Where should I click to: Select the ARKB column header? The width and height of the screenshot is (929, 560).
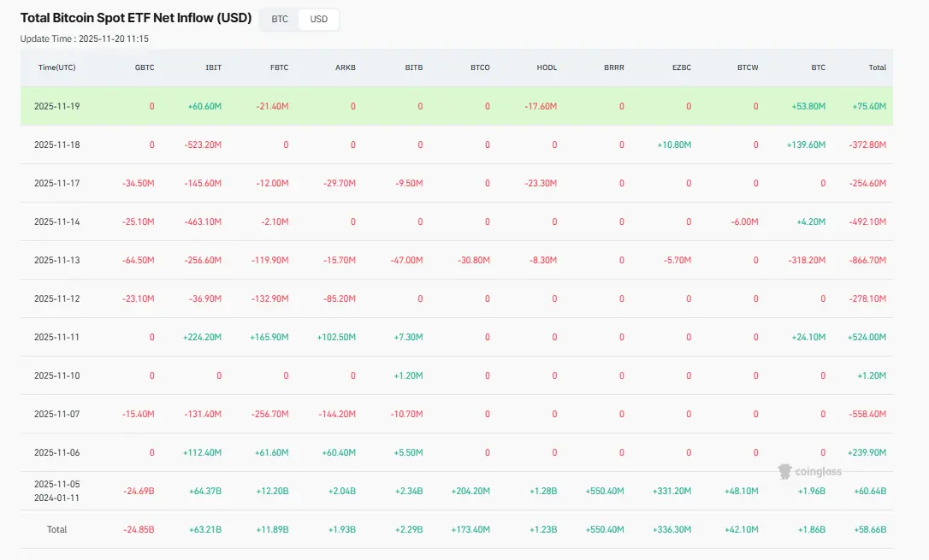click(346, 68)
